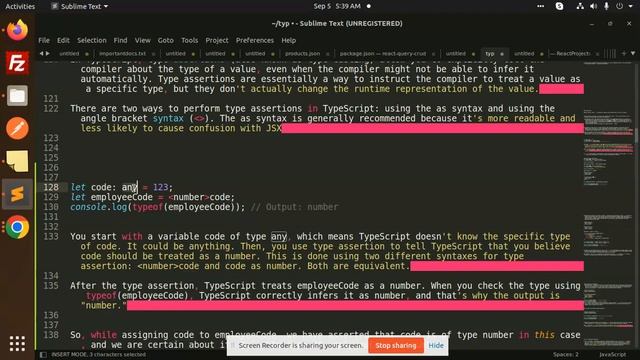This screenshot has height=360, width=640.
Task: Click the number 123 on line 128
Action: [x=160, y=187]
